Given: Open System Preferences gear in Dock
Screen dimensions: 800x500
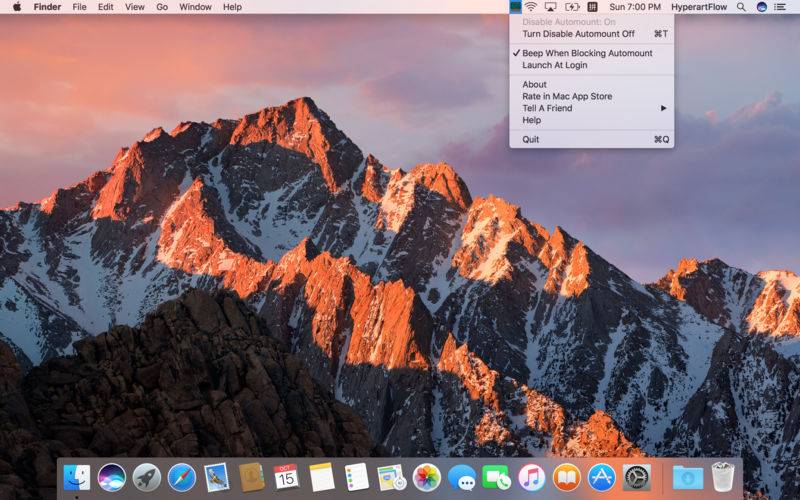Looking at the screenshot, I should tap(637, 477).
